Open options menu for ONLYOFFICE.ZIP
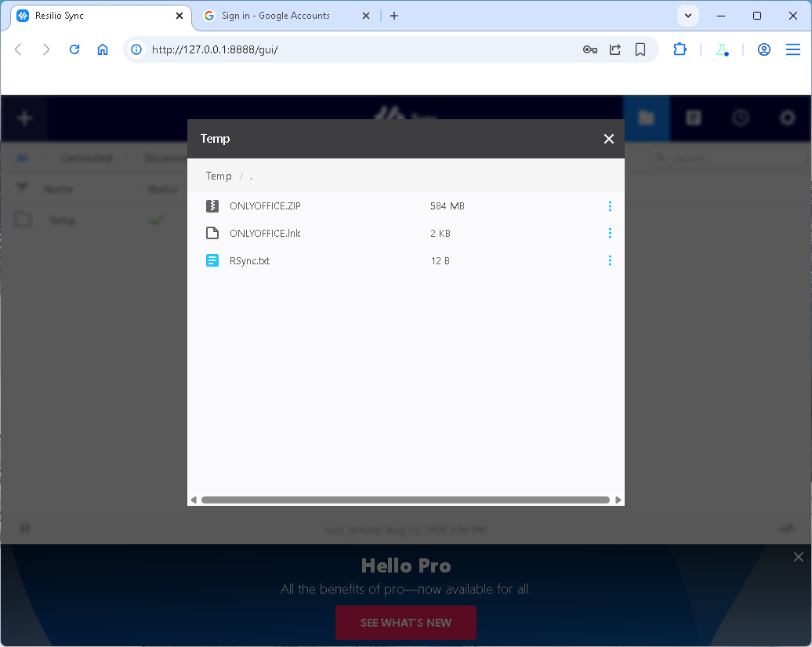Screen dimensions: 812x647 click(610, 206)
